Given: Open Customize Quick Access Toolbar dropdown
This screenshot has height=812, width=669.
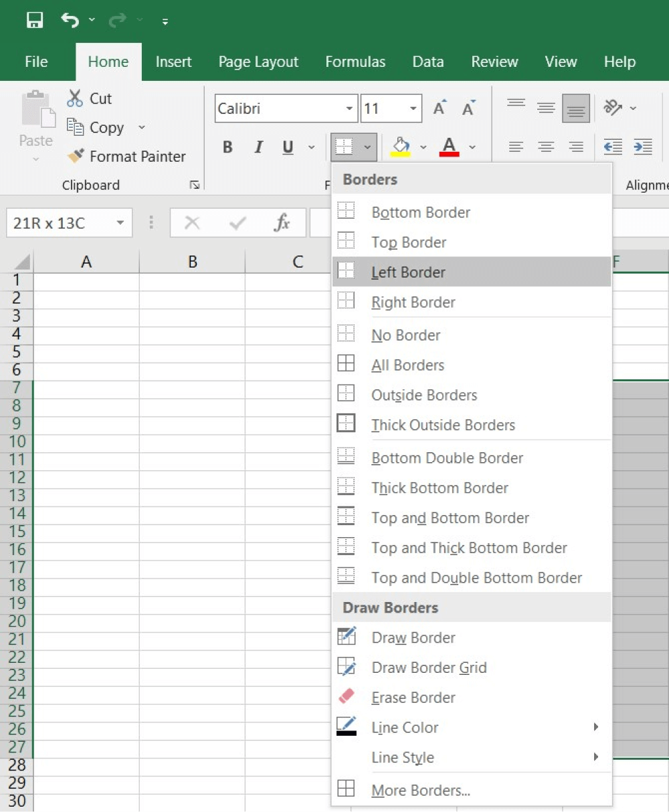Looking at the screenshot, I should (165, 21).
